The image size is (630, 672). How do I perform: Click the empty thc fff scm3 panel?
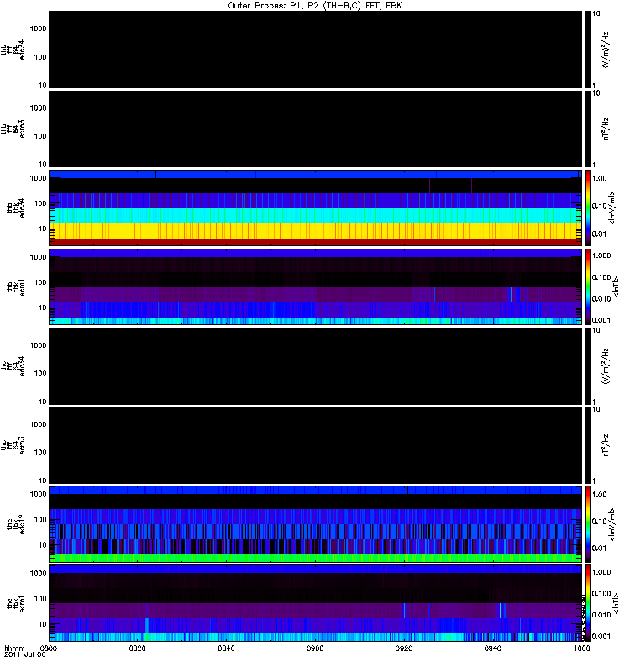tap(315, 444)
